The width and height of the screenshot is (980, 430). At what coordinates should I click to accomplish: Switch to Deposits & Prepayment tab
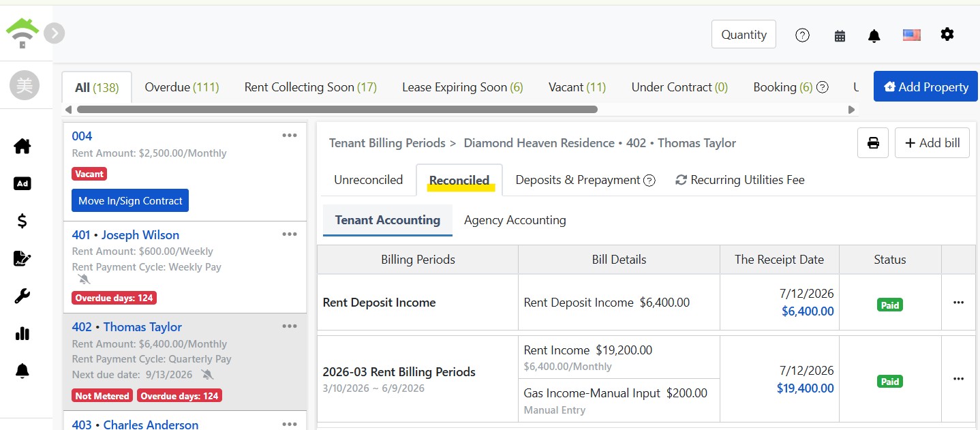click(578, 180)
